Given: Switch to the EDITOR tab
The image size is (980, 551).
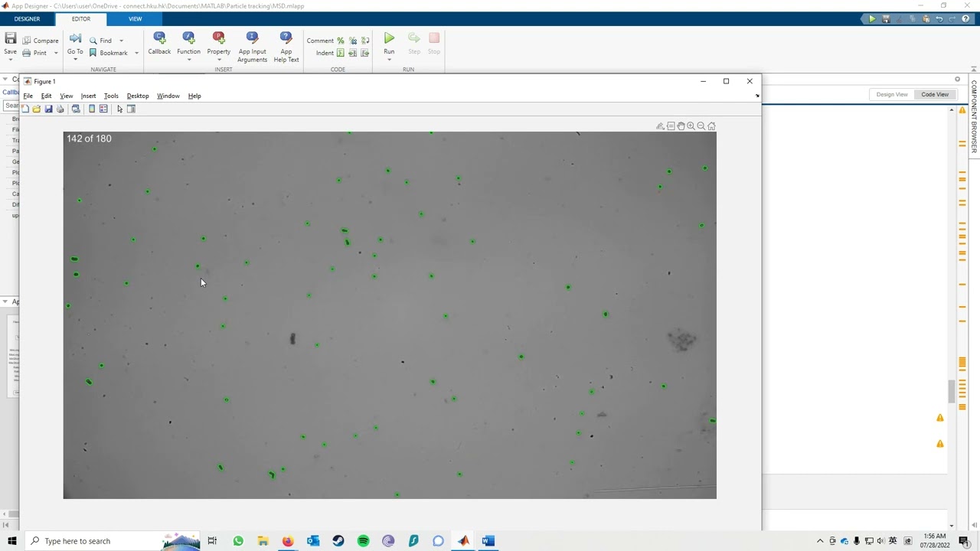Looking at the screenshot, I should [x=80, y=18].
